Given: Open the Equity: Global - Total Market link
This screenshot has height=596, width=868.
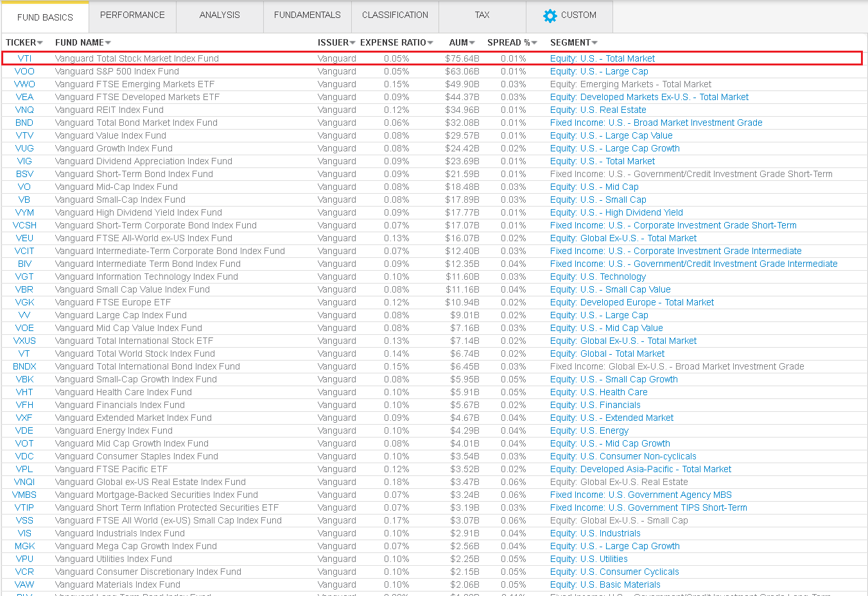Looking at the screenshot, I should 607,353.
